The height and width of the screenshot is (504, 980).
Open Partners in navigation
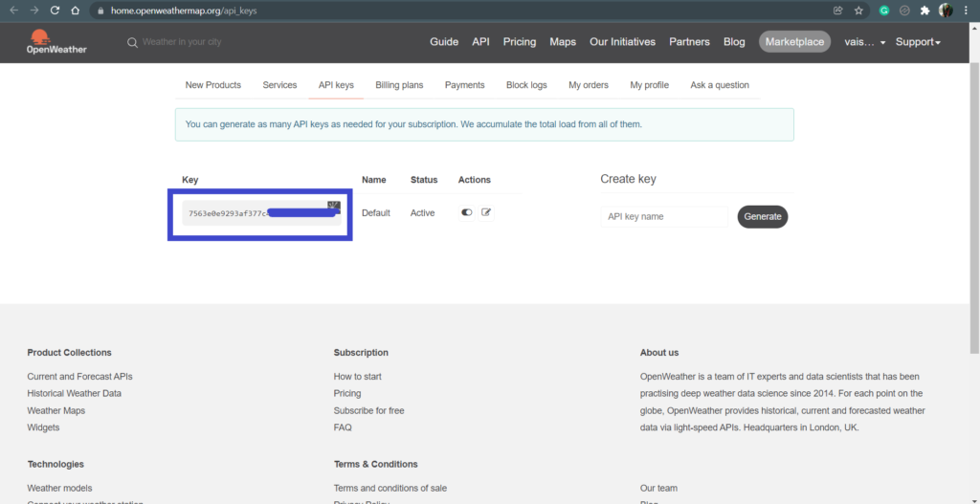(689, 42)
